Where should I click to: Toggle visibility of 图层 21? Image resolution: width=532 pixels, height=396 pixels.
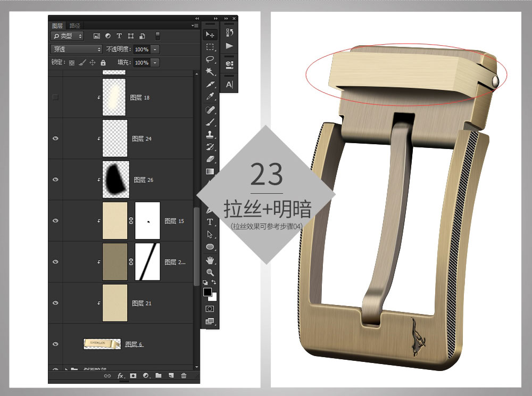point(55,303)
